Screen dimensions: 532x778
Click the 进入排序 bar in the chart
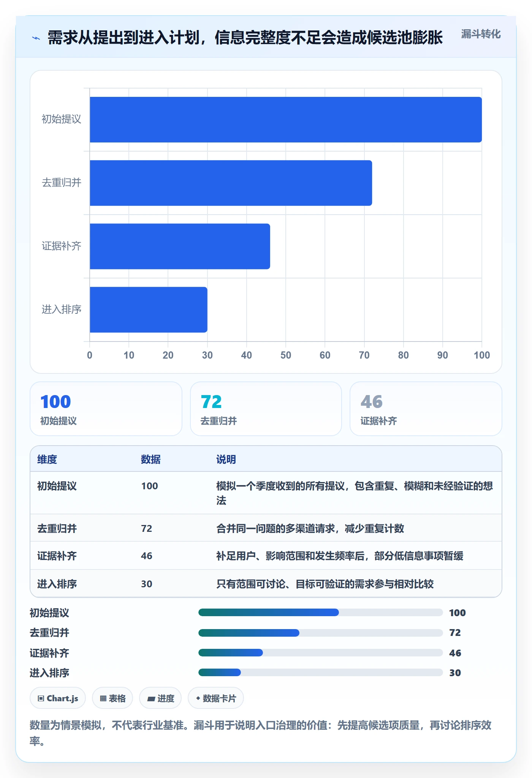[149, 310]
